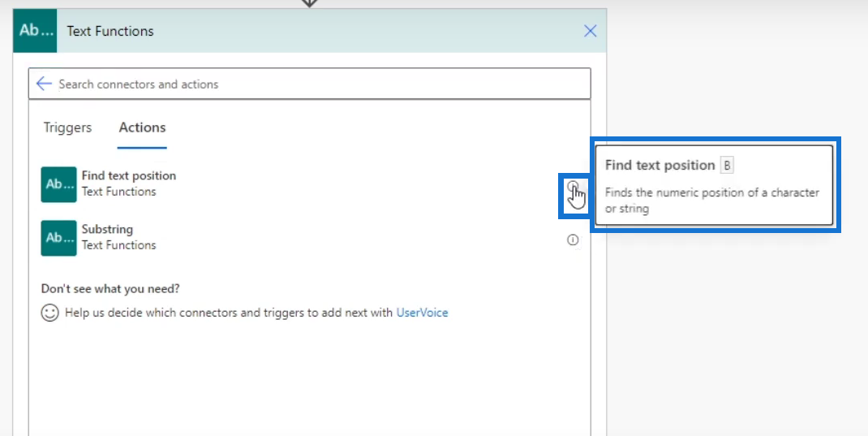Open the UserVoice link
This screenshot has width=868, height=436.
coord(422,313)
